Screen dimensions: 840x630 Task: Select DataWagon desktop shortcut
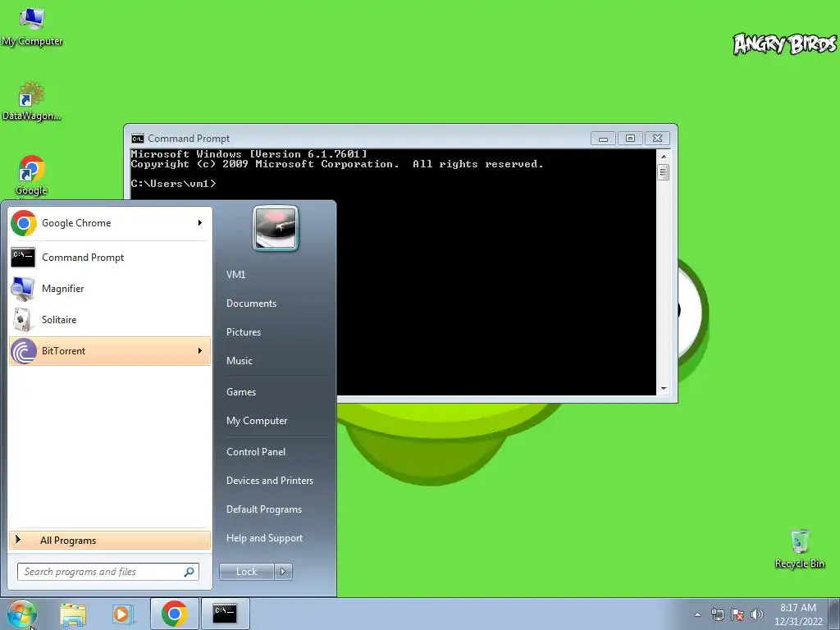[32, 101]
